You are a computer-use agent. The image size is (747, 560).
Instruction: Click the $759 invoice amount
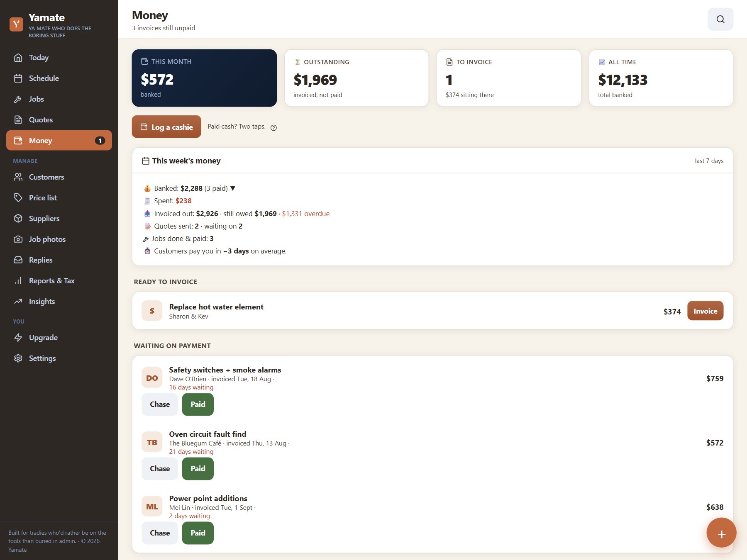coord(715,378)
